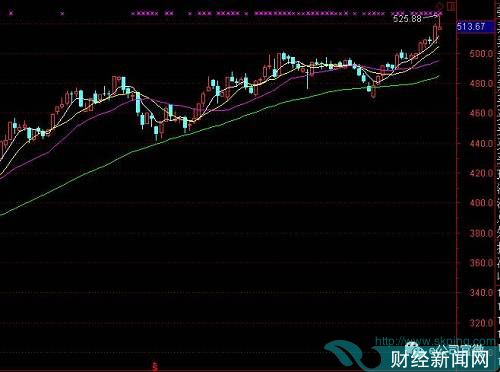Click the diamond icon at chart top-right
Viewport: 500px width, 372px height.
(440, 5)
